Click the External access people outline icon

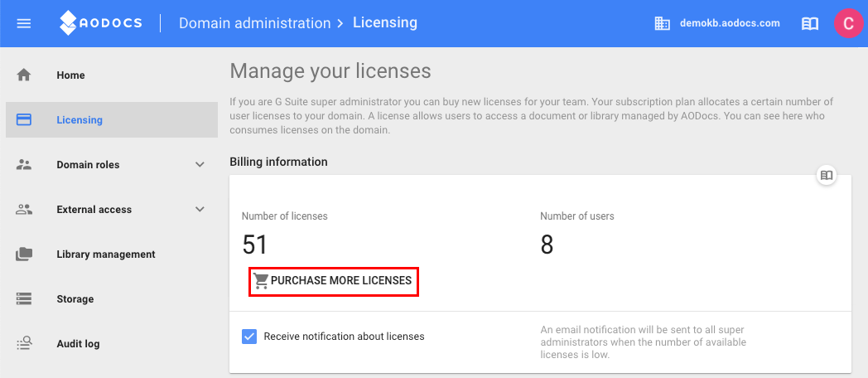point(24,210)
